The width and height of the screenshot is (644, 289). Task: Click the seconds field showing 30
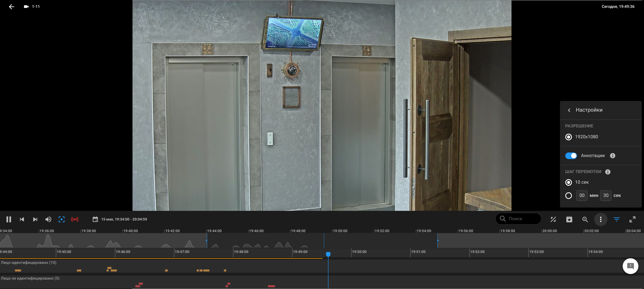click(606, 196)
